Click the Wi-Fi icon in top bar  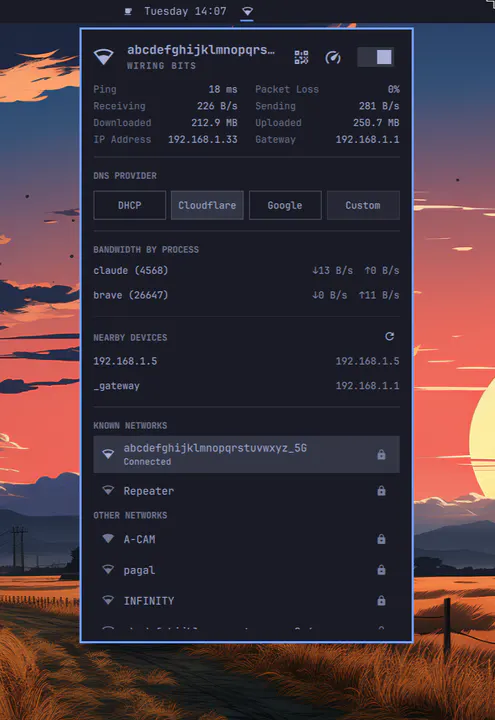click(247, 11)
